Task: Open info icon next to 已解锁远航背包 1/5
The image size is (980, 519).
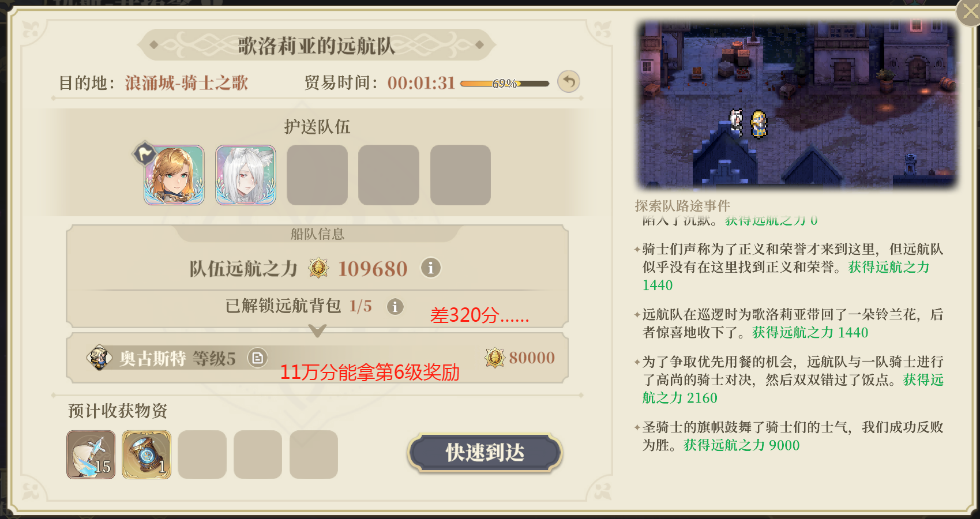Action: click(395, 307)
